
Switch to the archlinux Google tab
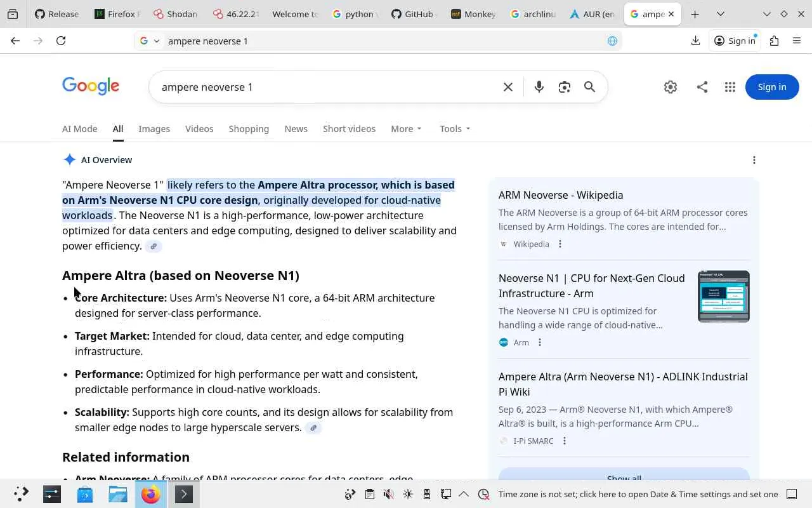point(533,14)
